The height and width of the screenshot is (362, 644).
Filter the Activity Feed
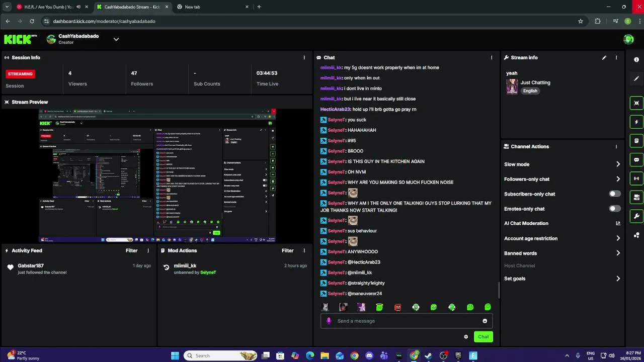pyautogui.click(x=131, y=250)
